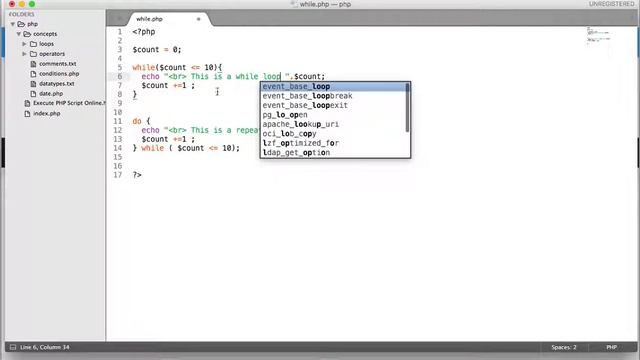The image size is (640, 360).
Task: Expand the loops folder arrow
Action: point(24,44)
